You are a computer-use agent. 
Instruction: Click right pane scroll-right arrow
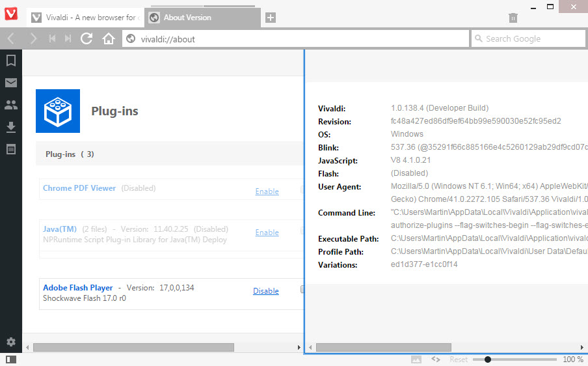[582, 348]
